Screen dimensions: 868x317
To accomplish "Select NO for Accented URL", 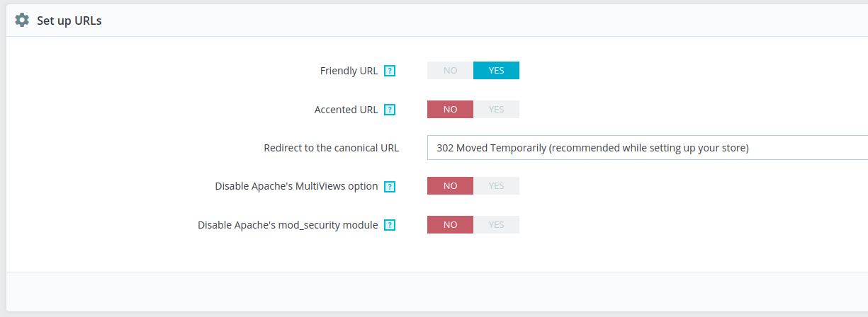I will (x=450, y=110).
